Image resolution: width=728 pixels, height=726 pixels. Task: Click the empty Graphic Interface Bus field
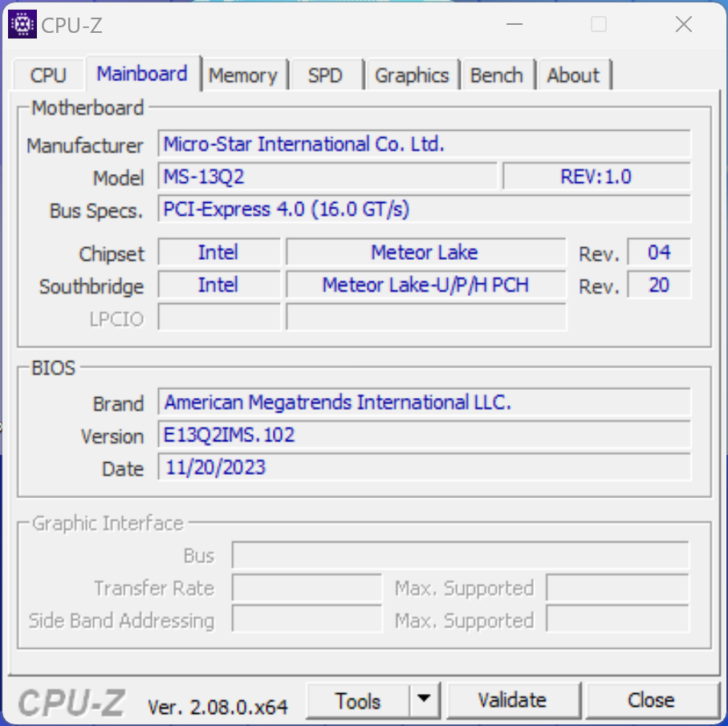[461, 555]
